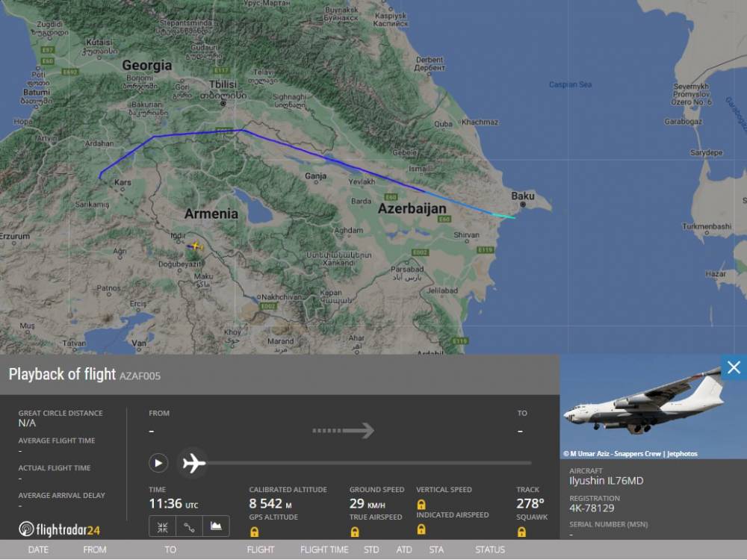This screenshot has height=560, width=747.
Task: Click the FLIGHT TIME column header
Action: pyautogui.click(x=324, y=550)
